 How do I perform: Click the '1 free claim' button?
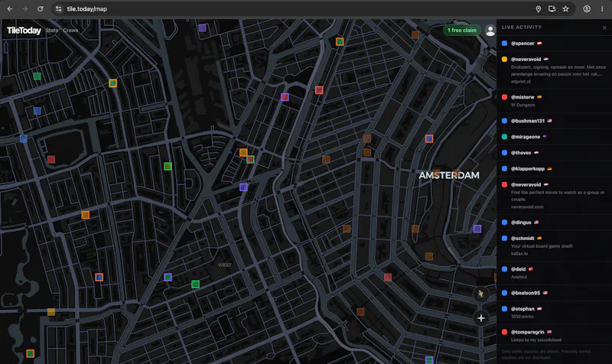[x=462, y=30]
